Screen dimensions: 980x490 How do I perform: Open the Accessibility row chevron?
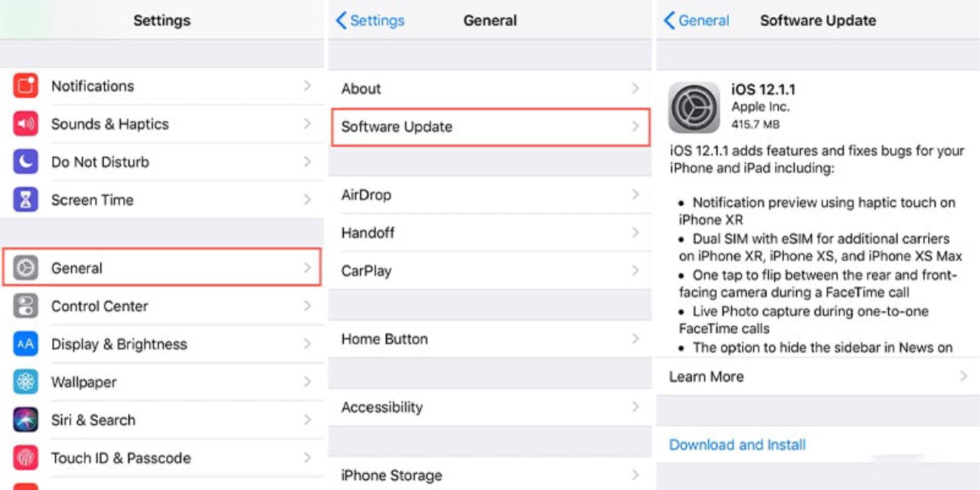pyautogui.click(x=635, y=407)
